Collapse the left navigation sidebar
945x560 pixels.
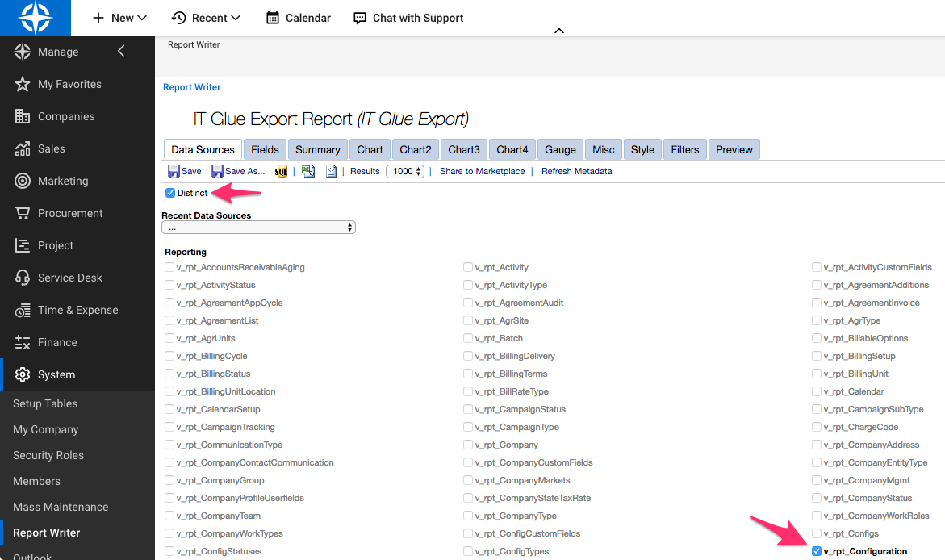pyautogui.click(x=121, y=50)
